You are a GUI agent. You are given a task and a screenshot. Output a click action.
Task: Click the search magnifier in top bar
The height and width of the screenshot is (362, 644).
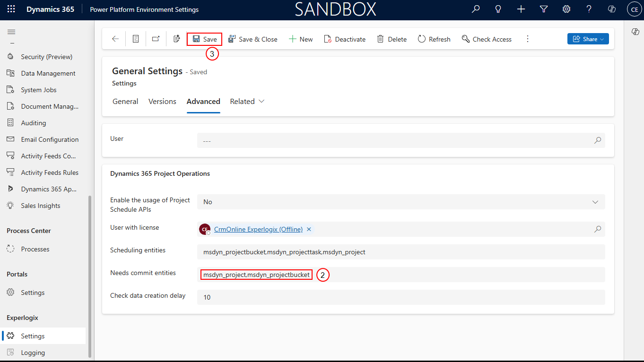(x=476, y=9)
